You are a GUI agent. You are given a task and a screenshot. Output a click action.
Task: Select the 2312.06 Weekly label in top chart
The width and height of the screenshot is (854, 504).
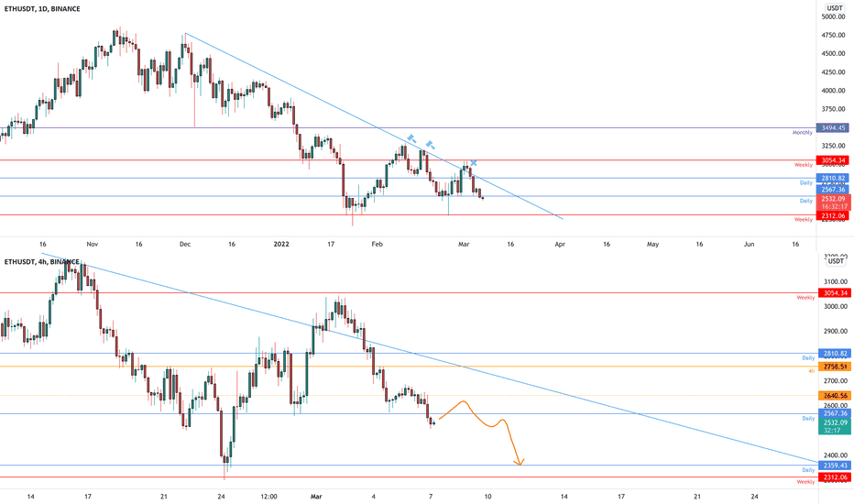coord(832,215)
